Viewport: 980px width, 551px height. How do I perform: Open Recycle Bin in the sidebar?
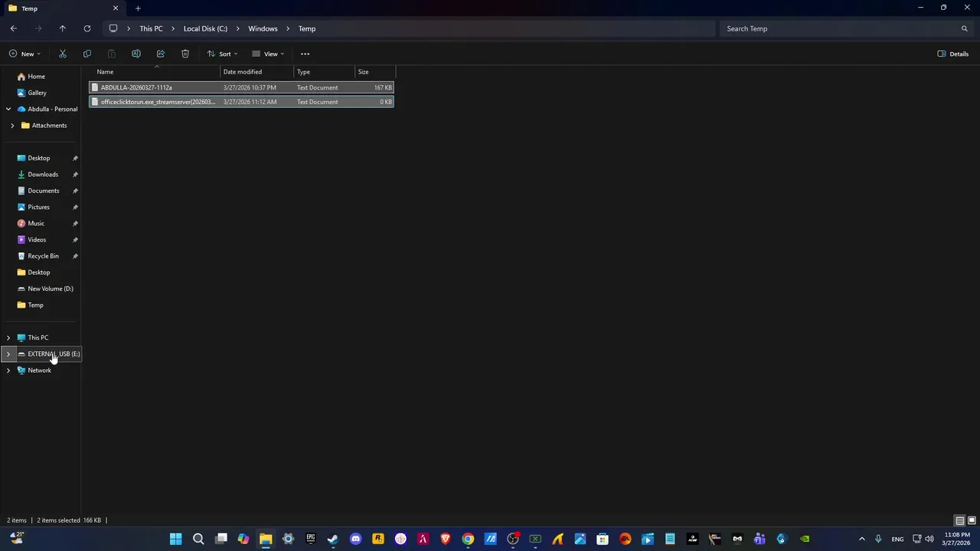point(41,256)
